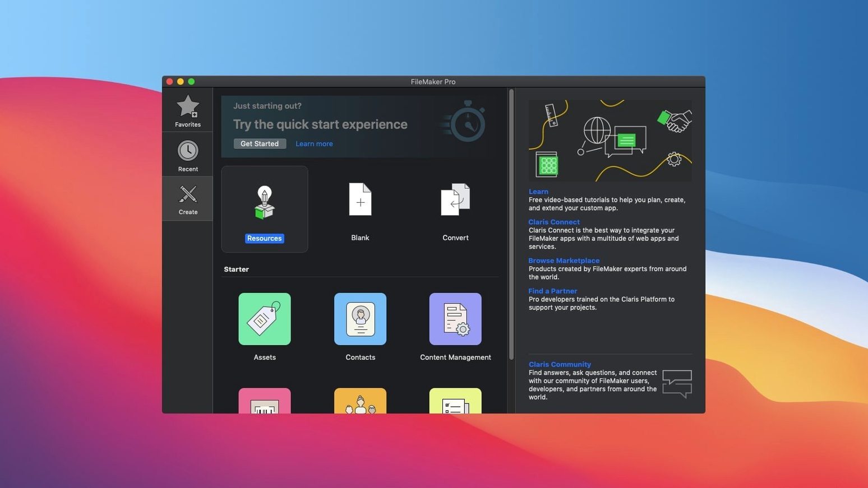This screenshot has height=488, width=868.
Task: Click the Content Management label
Action: (455, 357)
